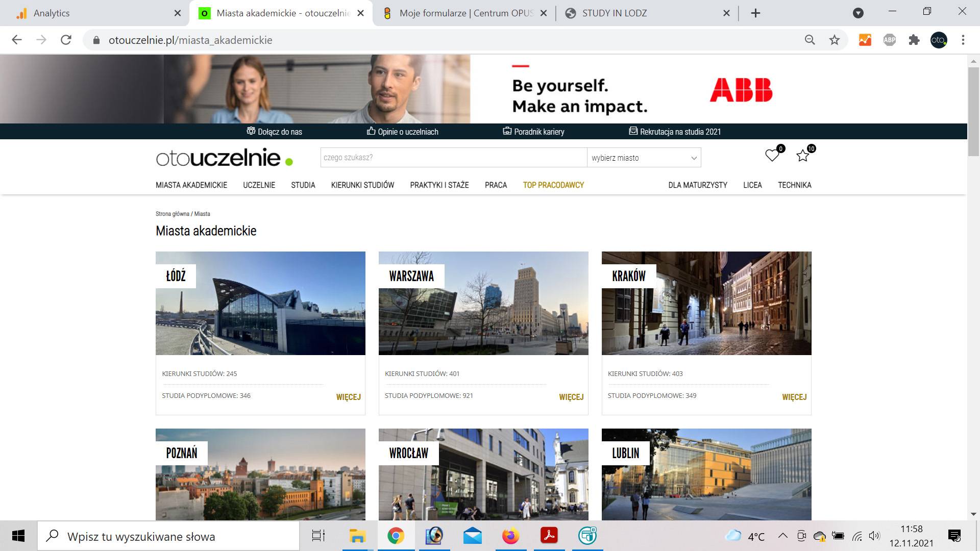Expand the 'wybierz miasto' city dropdown
The image size is (980, 551).
(644, 158)
